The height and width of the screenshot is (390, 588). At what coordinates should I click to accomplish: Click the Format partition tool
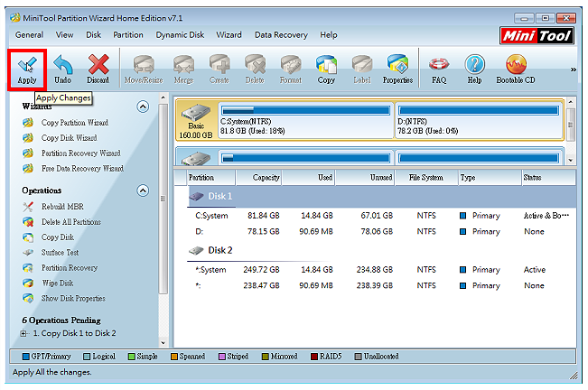pyautogui.click(x=291, y=70)
